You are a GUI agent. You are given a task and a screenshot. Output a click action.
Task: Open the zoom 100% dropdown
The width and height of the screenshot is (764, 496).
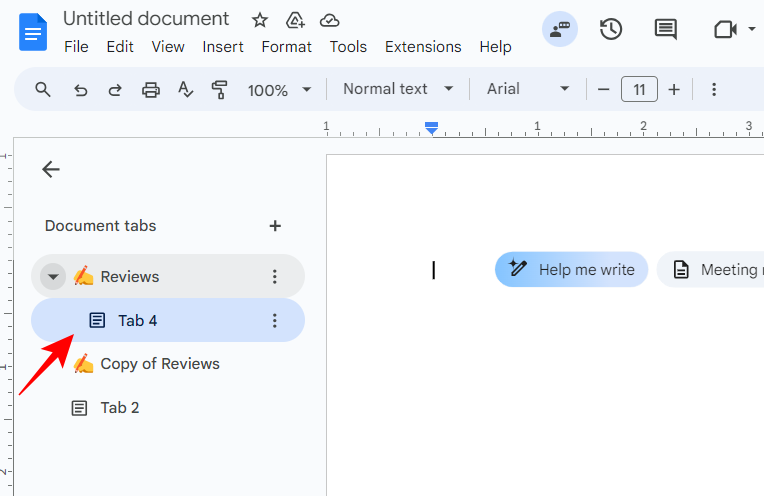279,90
